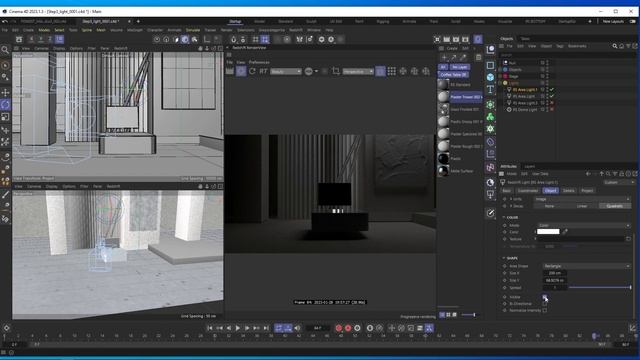Click the eyedropper in material manager
Image resolution: width=640 pixels, height=360 pixels.
pyautogui.click(x=463, y=58)
